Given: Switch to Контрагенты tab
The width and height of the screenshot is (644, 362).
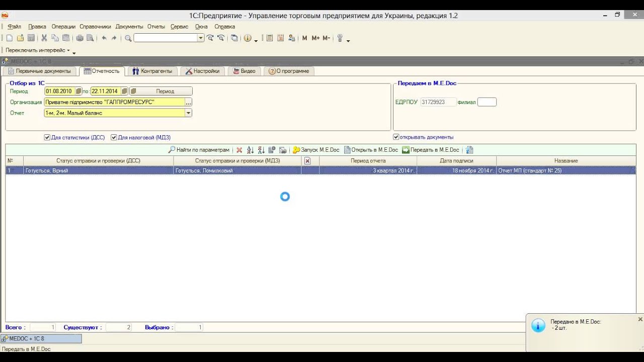Looking at the screenshot, I should tap(152, 71).
